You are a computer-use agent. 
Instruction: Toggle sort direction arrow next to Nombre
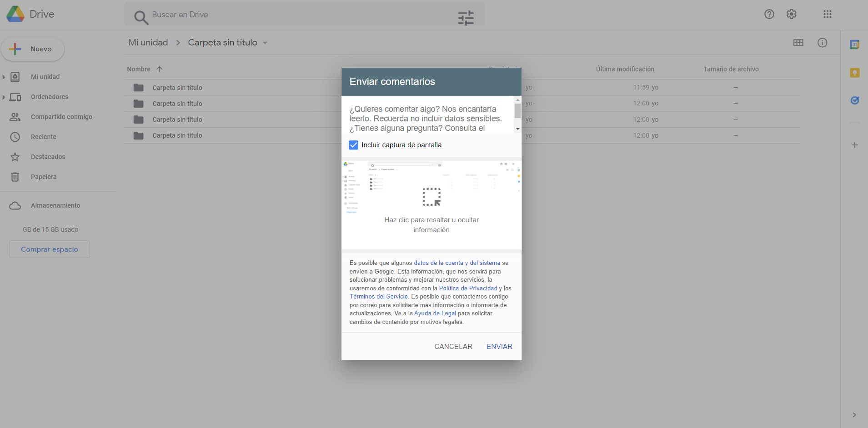point(159,69)
